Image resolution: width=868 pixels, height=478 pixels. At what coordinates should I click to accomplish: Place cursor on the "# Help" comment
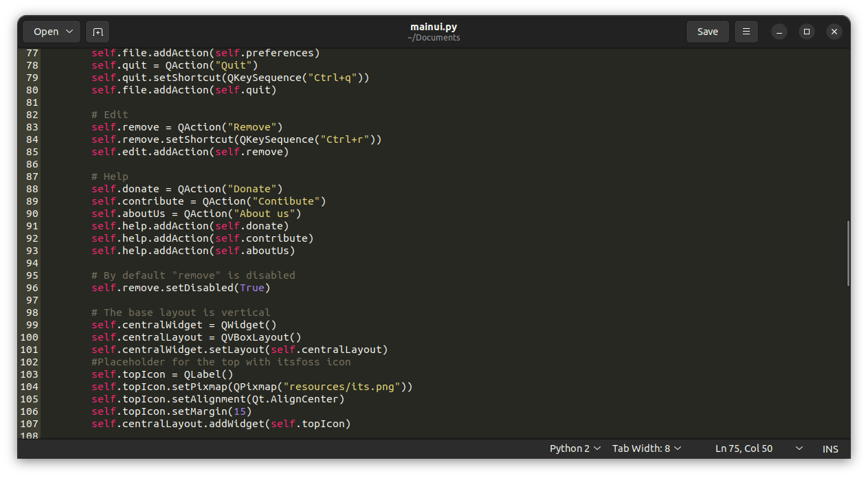click(x=110, y=177)
